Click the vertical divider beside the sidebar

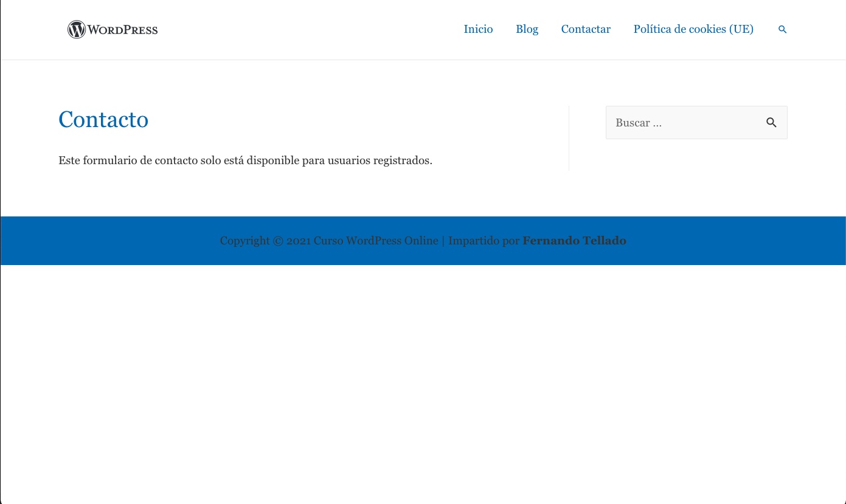click(x=569, y=139)
